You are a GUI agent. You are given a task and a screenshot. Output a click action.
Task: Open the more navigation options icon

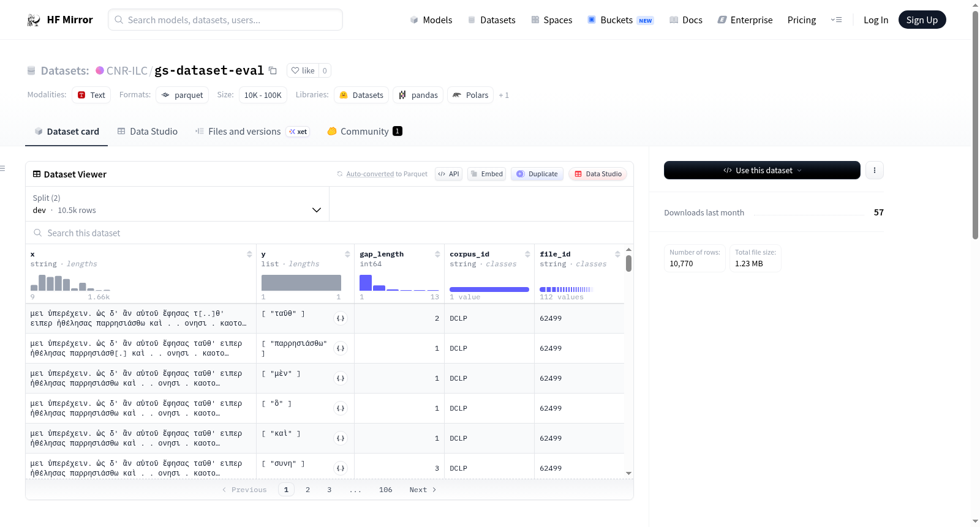[836, 20]
